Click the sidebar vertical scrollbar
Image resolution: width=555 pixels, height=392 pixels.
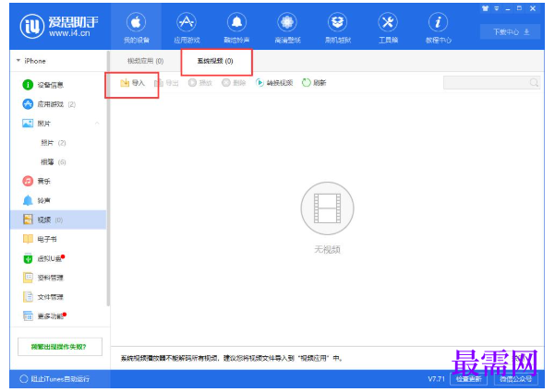(108, 179)
